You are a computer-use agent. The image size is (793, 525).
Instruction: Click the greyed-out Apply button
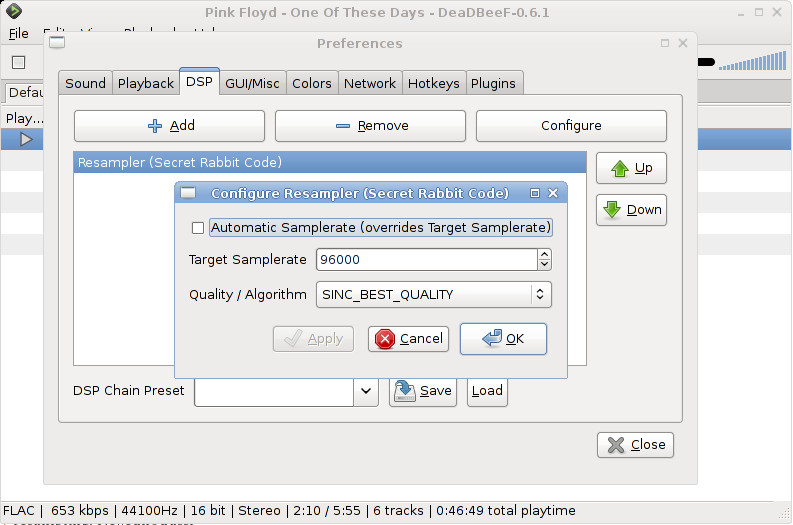(x=313, y=339)
